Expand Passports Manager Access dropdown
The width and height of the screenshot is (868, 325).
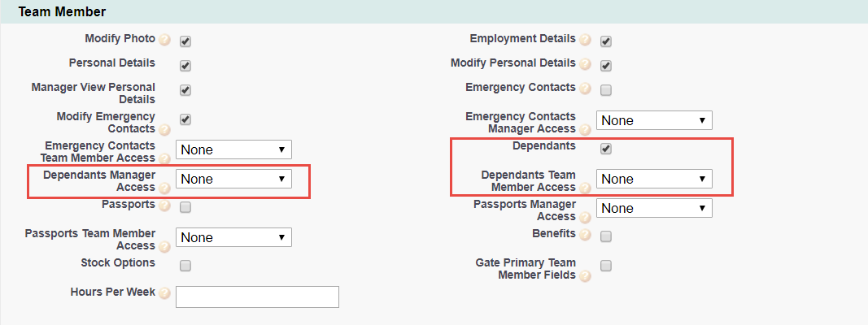click(x=654, y=208)
